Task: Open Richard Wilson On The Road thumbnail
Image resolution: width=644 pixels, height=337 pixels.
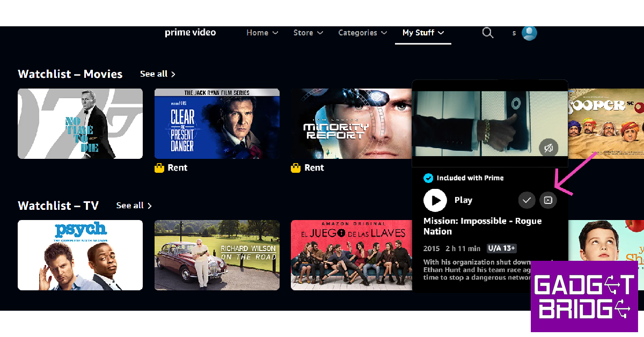Action: click(217, 255)
